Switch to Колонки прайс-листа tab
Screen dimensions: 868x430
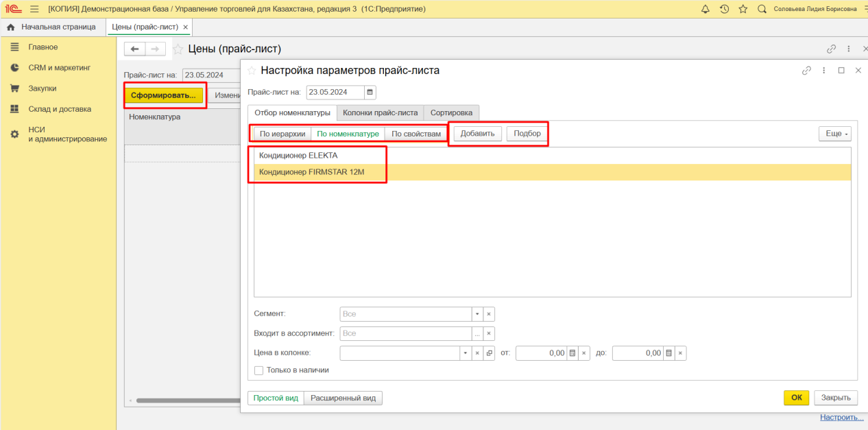(x=380, y=112)
